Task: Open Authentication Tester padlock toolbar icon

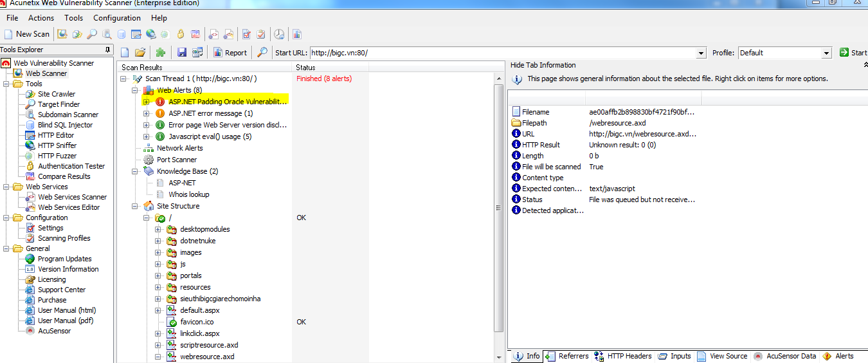Action: (181, 34)
